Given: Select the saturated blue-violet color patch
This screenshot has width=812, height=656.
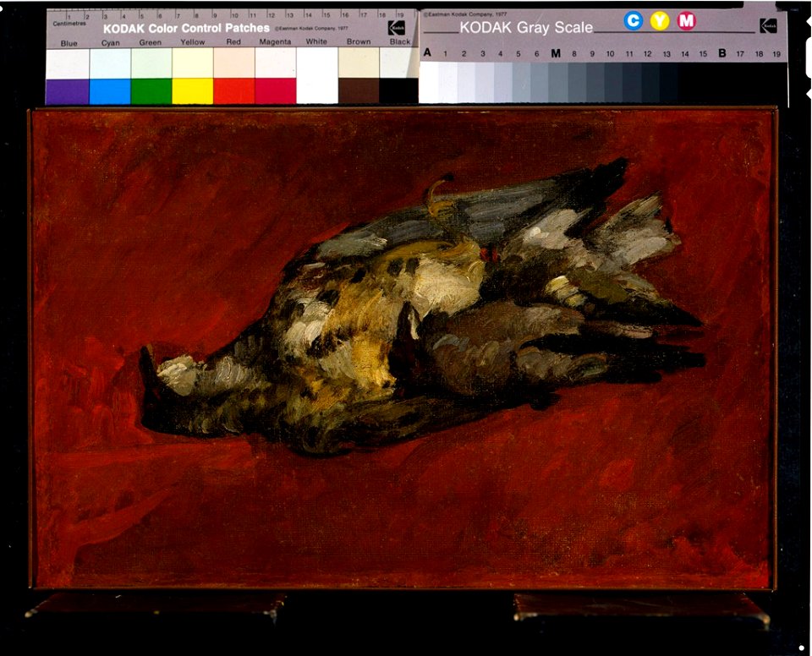Looking at the screenshot, I should (68, 91).
